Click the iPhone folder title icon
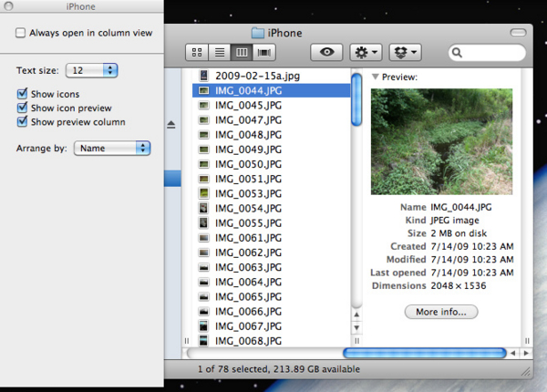Image resolution: width=547 pixels, height=392 pixels. [258, 33]
